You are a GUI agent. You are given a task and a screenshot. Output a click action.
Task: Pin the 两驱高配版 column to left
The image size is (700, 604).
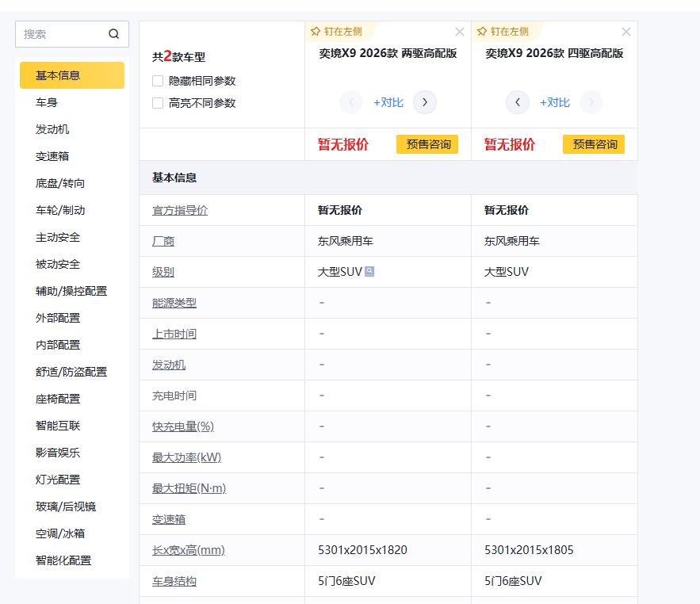pos(336,32)
